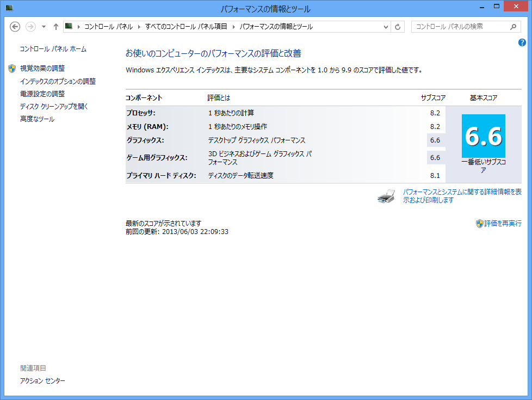Click the サブスコア column header
This screenshot has height=400, width=532.
pos(433,98)
